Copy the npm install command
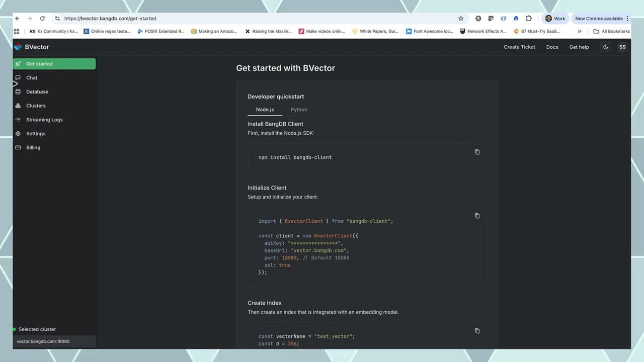The height and width of the screenshot is (362, 644). point(477,152)
